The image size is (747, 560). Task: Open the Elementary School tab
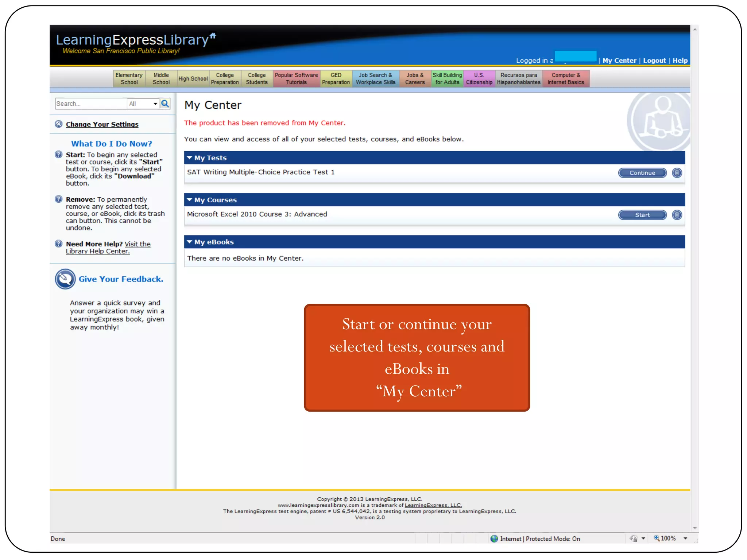point(129,78)
